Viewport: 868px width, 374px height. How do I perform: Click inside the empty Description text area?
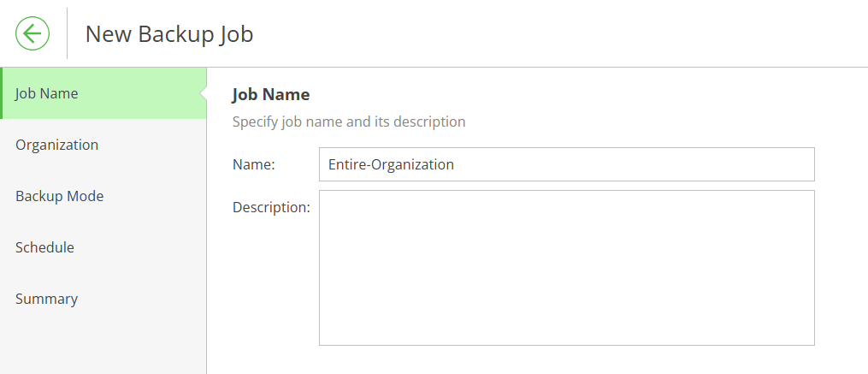tap(567, 268)
